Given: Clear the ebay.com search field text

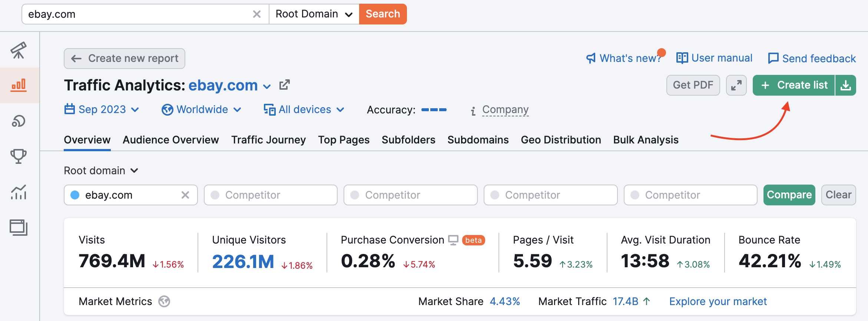Looking at the screenshot, I should click(256, 14).
